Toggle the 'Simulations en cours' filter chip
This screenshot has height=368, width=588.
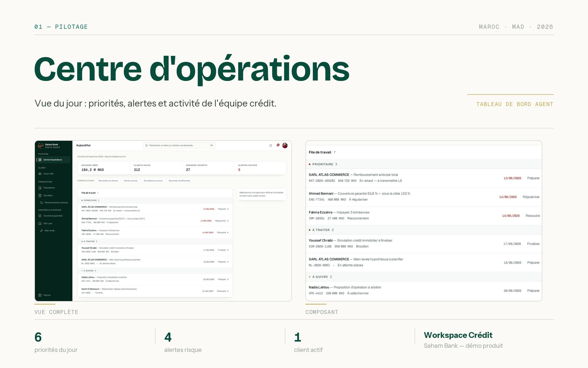[153, 181]
